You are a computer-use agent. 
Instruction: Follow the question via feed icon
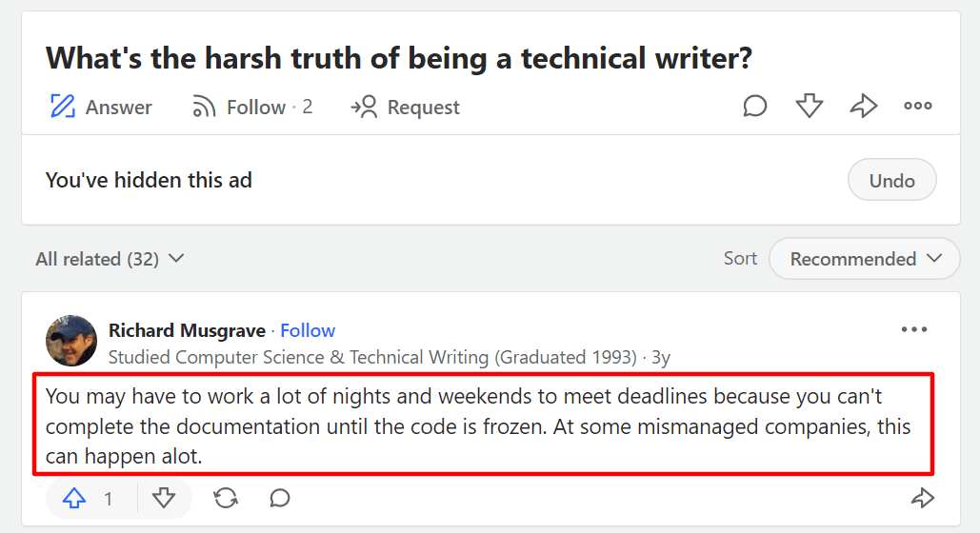tap(204, 107)
